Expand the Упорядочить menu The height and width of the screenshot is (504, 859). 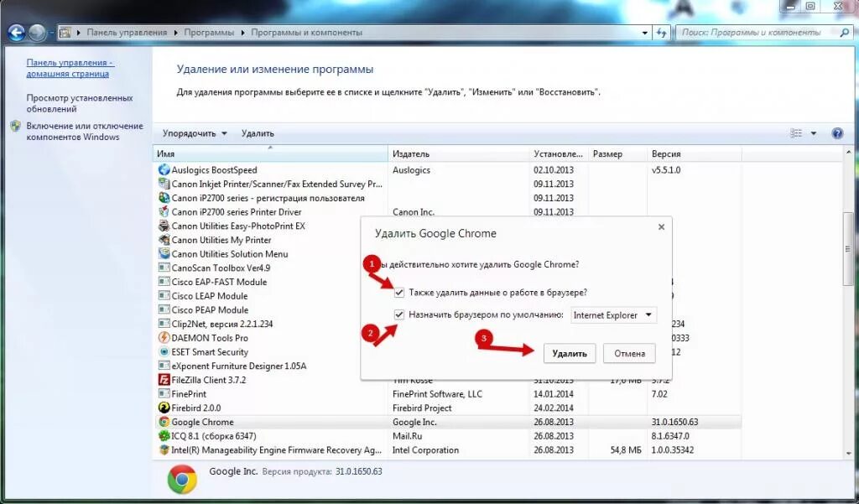pyautogui.click(x=195, y=133)
